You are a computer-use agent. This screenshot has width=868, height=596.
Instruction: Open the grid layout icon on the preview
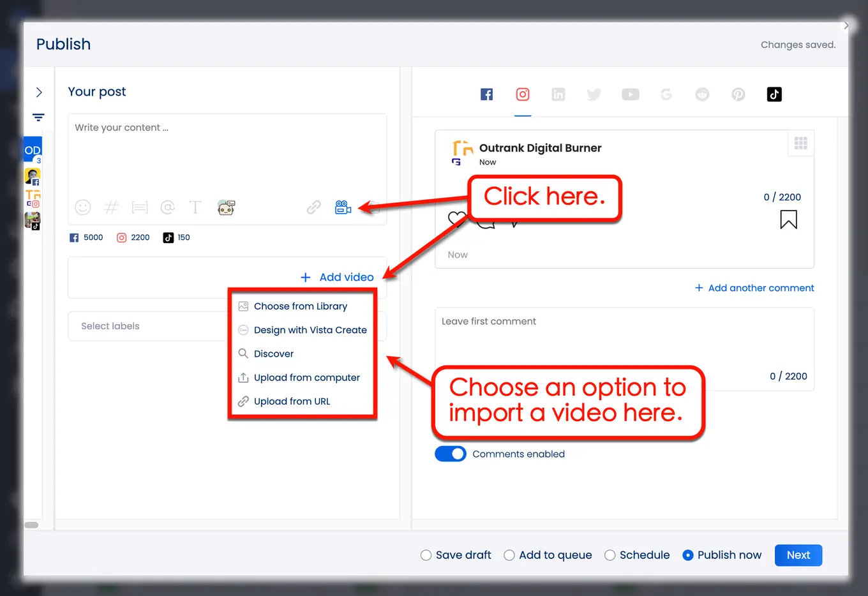[800, 143]
